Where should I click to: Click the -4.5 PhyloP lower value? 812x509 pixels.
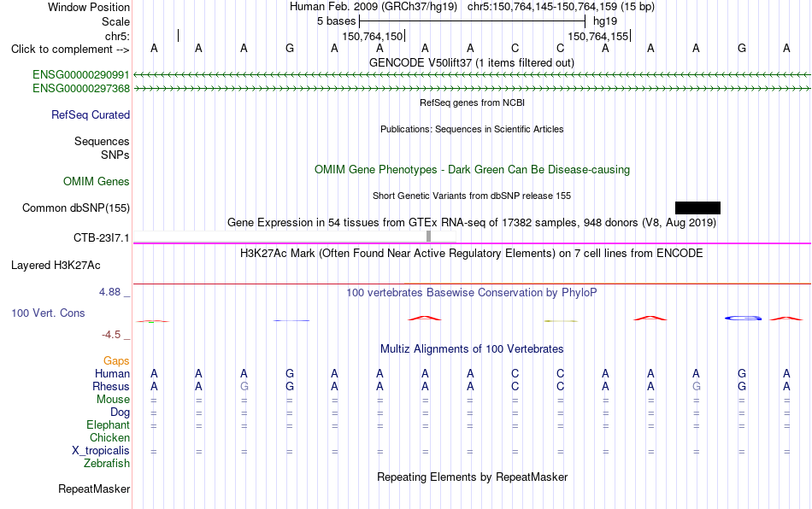pyautogui.click(x=111, y=335)
